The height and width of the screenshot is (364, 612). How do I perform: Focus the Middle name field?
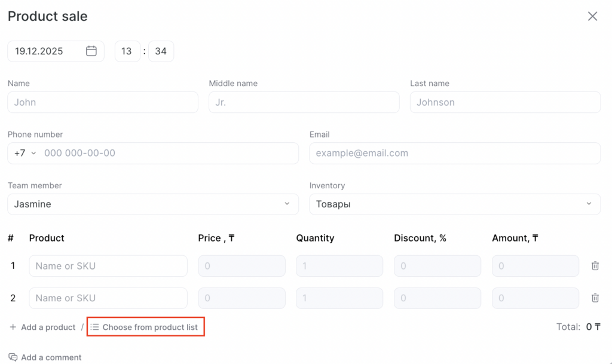304,102
